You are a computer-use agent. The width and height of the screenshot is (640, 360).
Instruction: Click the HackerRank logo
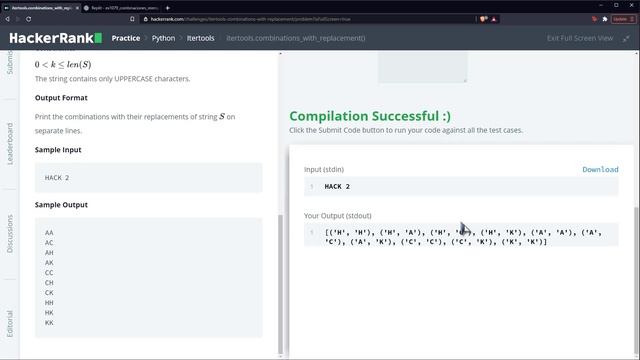pyautogui.click(x=56, y=38)
